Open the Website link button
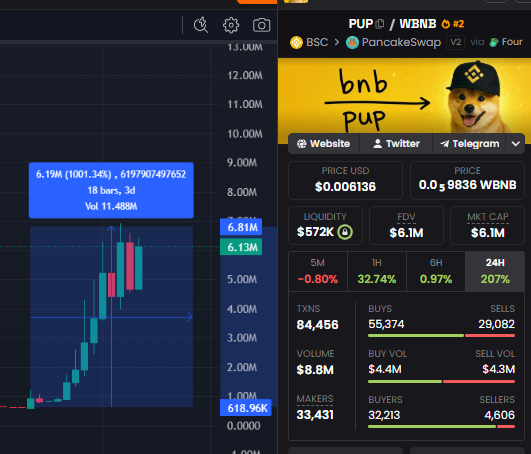 tap(324, 144)
